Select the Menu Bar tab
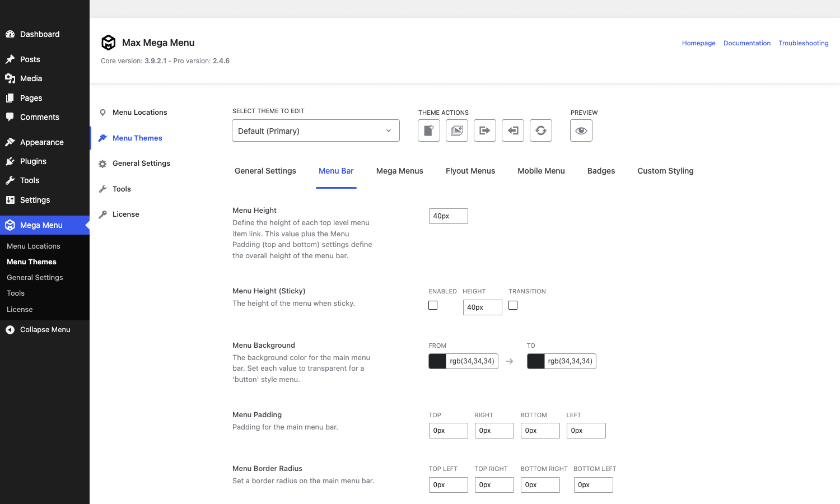The height and width of the screenshot is (504, 840). click(336, 171)
